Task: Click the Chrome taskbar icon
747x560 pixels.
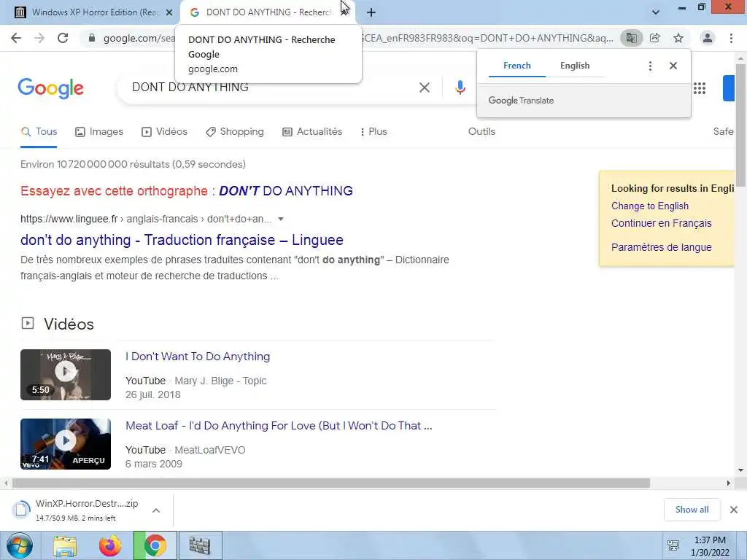Action: [x=155, y=545]
